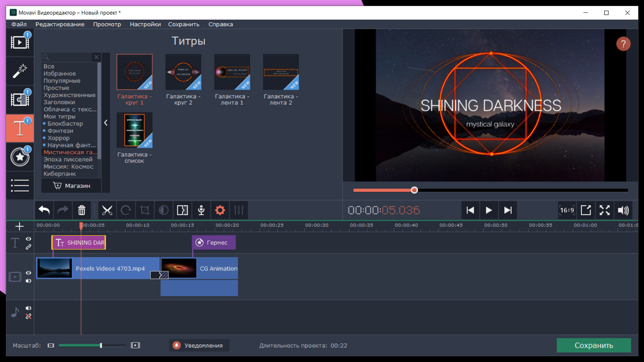644x362 pixels.
Task: Open the 16:9 aspect ratio dropdown
Action: [x=567, y=210]
